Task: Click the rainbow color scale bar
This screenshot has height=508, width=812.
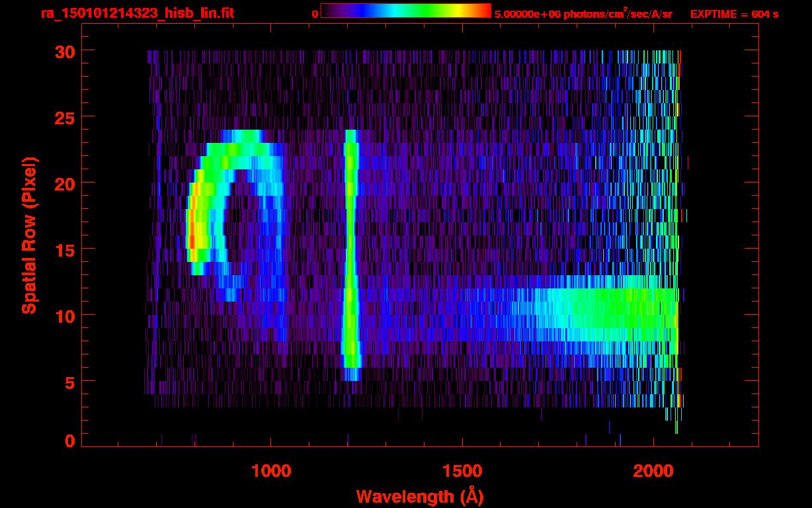Action: click(406, 11)
